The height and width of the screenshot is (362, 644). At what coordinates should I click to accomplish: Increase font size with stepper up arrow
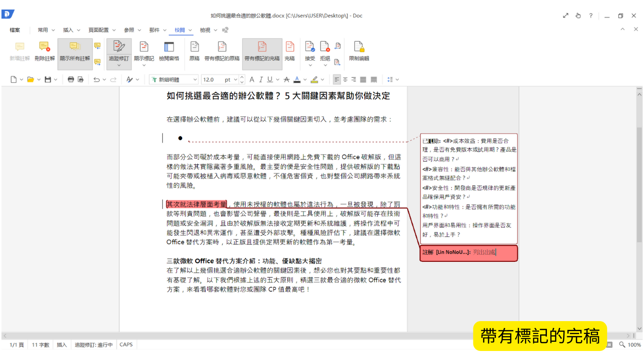[x=242, y=77]
